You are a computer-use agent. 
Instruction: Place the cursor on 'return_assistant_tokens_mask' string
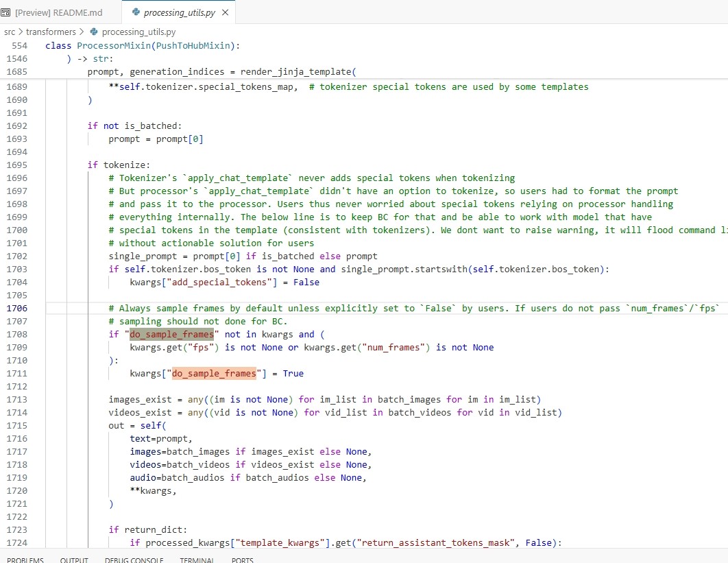[439, 543]
